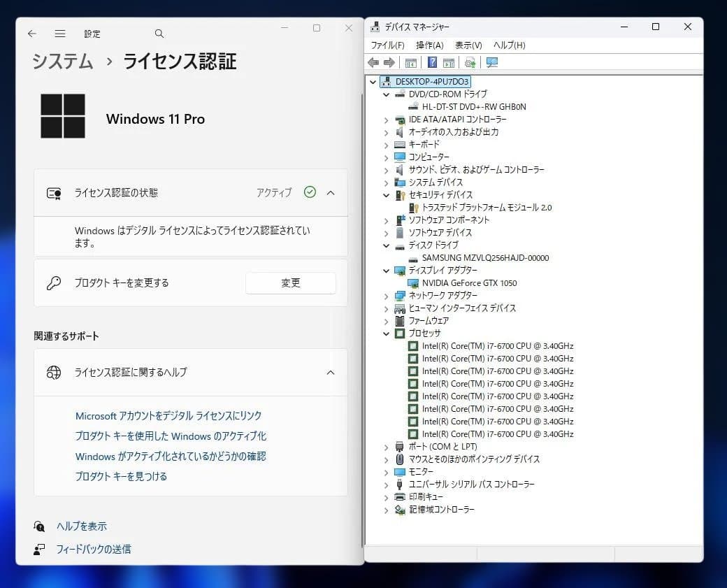Screen dimensions: 727x588
Task: Collapse the ライセンス認証に関するヘルプ section
Action: (x=331, y=372)
